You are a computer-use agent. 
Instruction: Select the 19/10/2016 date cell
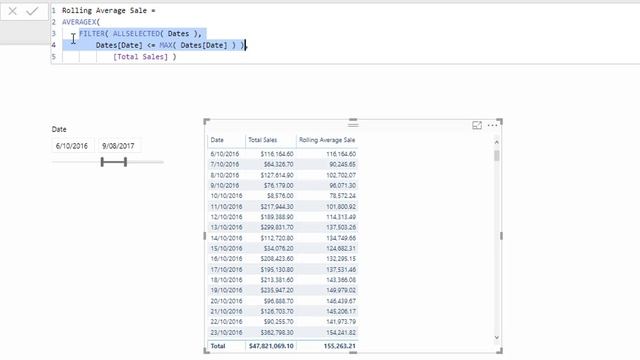click(227, 290)
